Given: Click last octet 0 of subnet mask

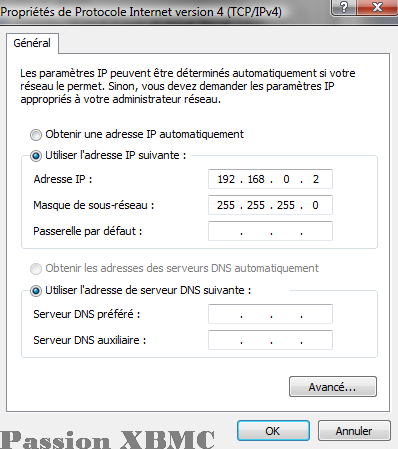Looking at the screenshot, I should tap(315, 205).
